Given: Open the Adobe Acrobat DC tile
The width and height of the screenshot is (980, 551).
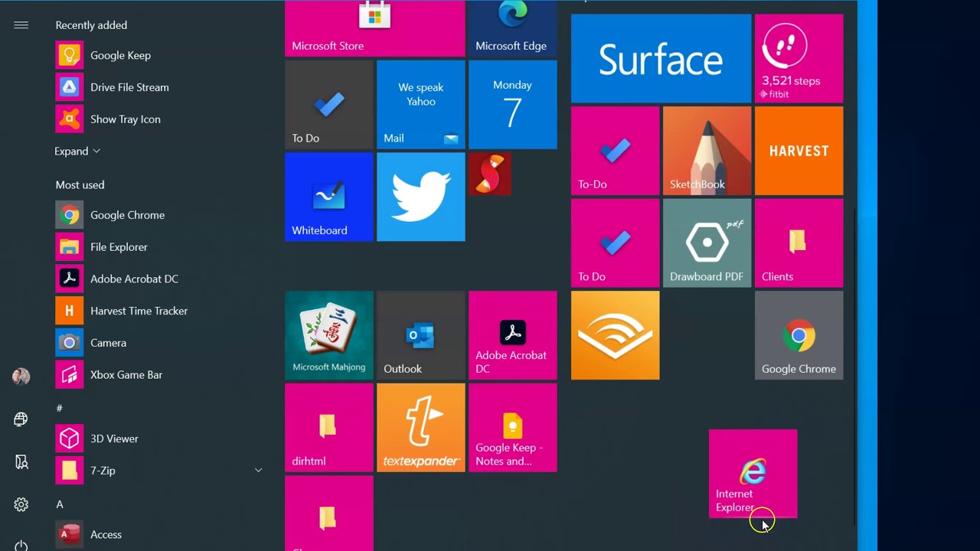Looking at the screenshot, I should (513, 335).
